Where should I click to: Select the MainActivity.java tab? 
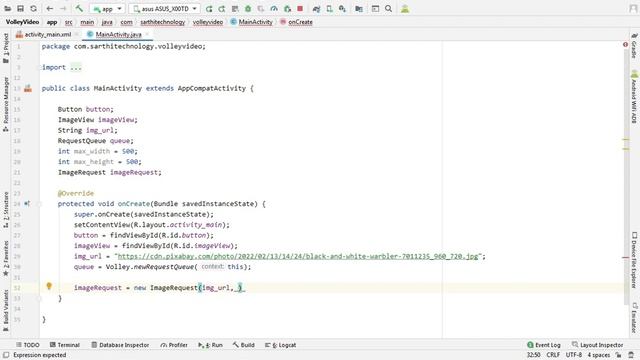click(x=118, y=34)
